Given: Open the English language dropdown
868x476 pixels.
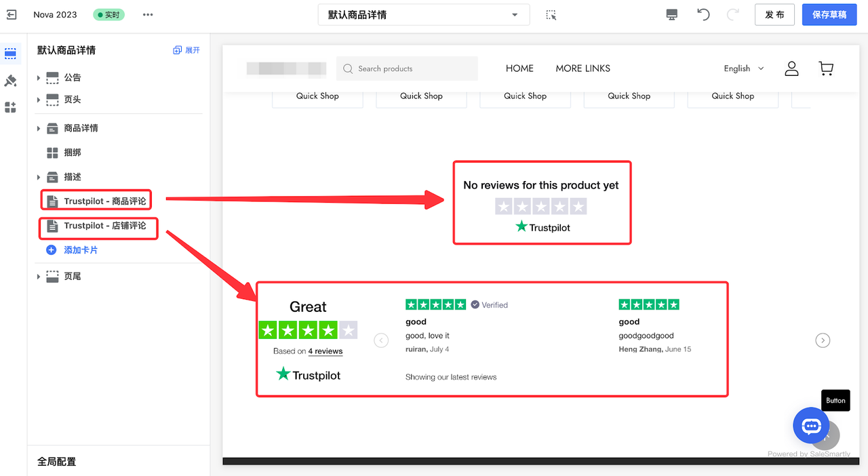Looking at the screenshot, I should [743, 68].
